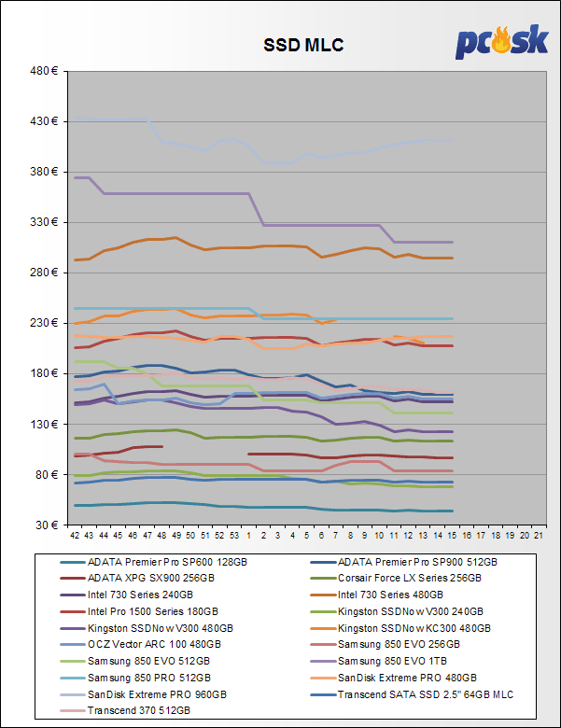Viewport: 561px width, 728px height.
Task: Click the purple swatch for Samsung 850 EVO 1TB
Action: coord(323,662)
